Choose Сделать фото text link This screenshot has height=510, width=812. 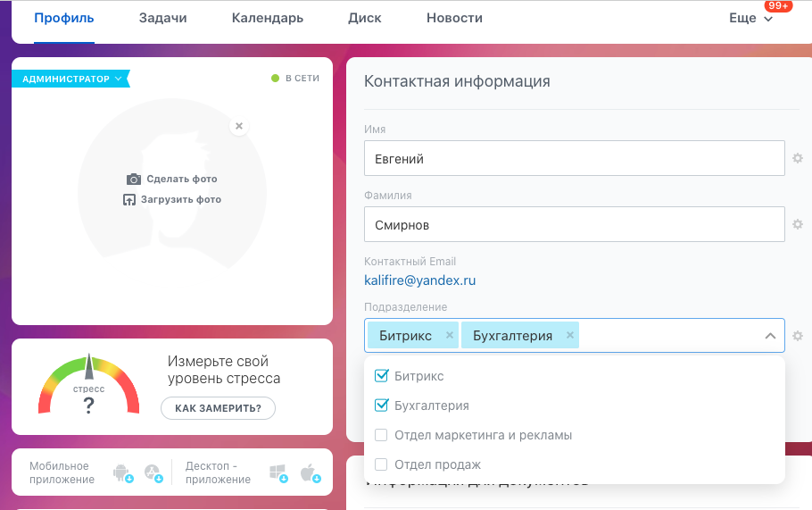(182, 179)
